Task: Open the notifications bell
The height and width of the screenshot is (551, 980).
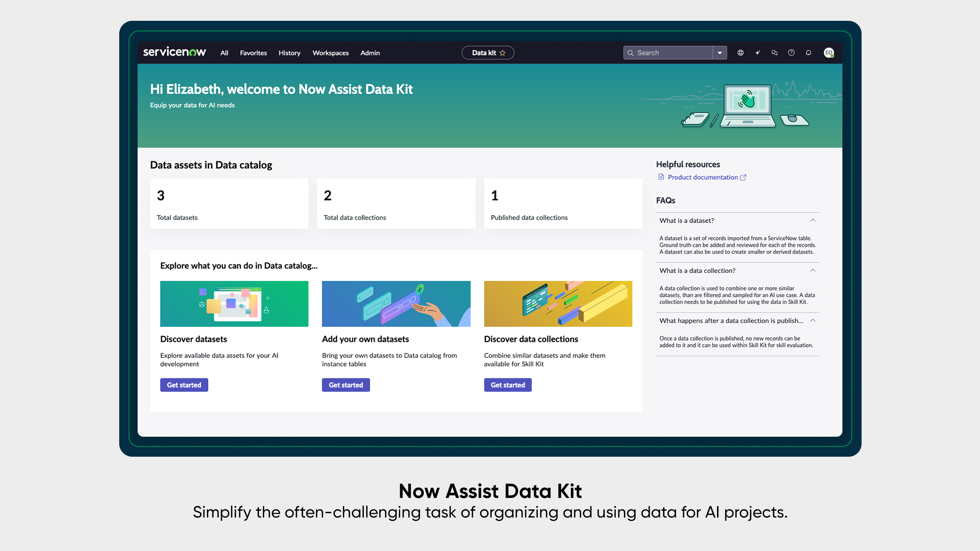Action: [808, 53]
